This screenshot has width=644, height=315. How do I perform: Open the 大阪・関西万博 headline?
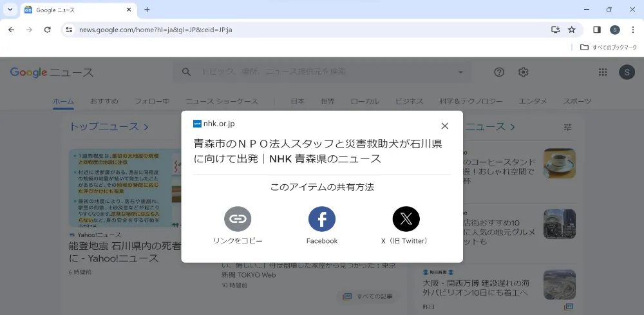(x=476, y=288)
